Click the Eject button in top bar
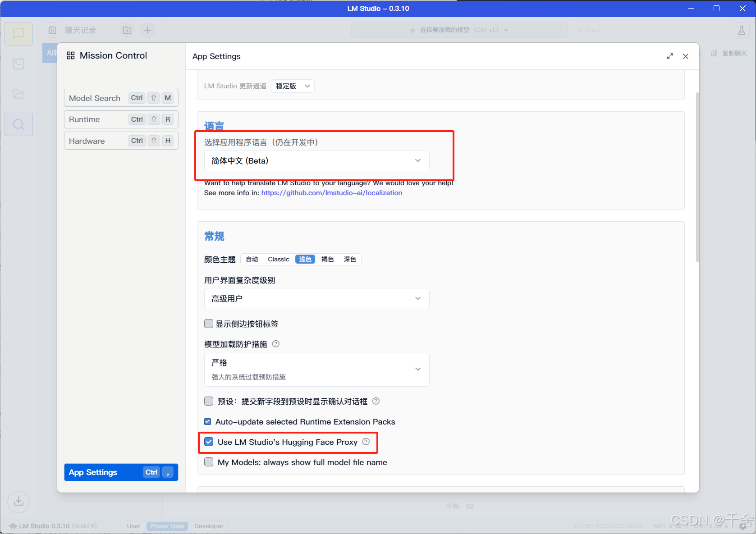Viewport: 756px width, 534px height. [x=590, y=30]
